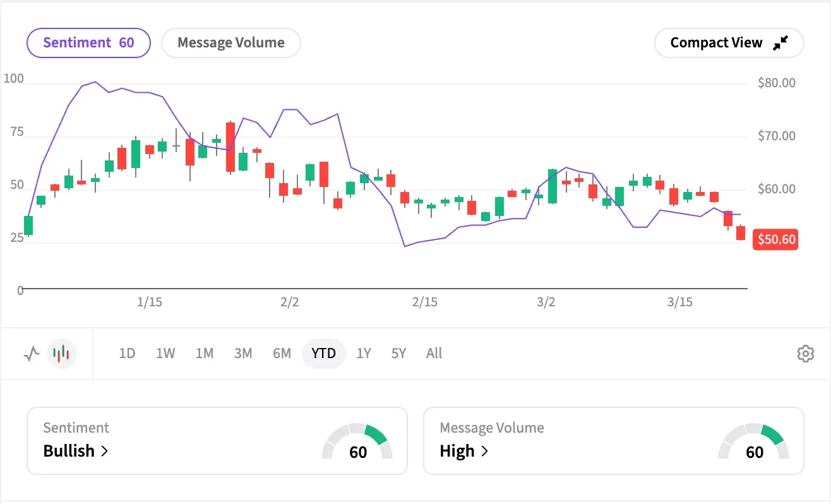Select the 1Y timeframe tab
Screen dimensions: 831x504
(363, 354)
